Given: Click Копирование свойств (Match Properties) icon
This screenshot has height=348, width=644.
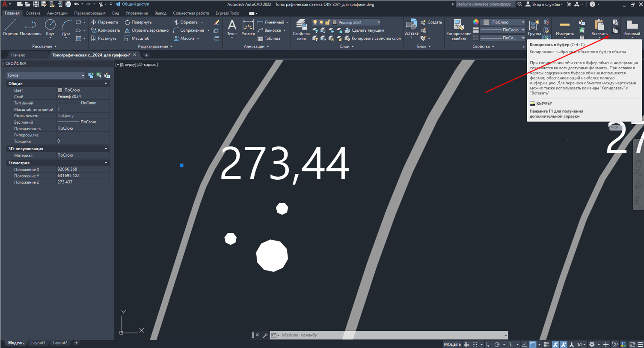Looking at the screenshot, I should click(x=458, y=28).
